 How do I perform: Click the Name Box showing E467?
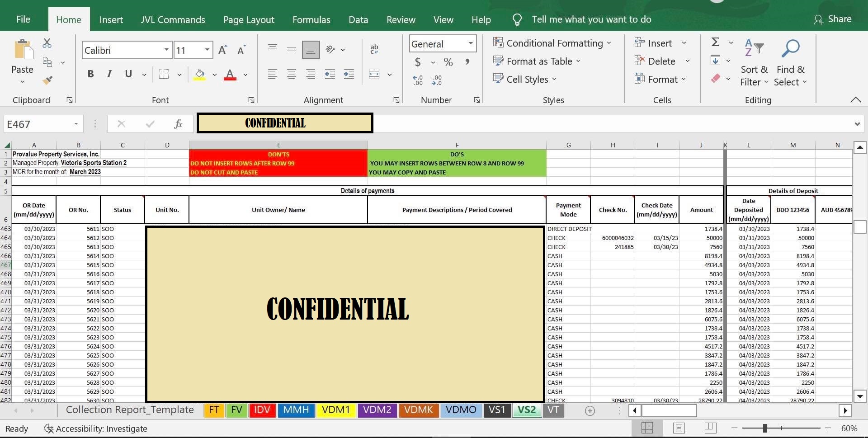click(x=37, y=124)
